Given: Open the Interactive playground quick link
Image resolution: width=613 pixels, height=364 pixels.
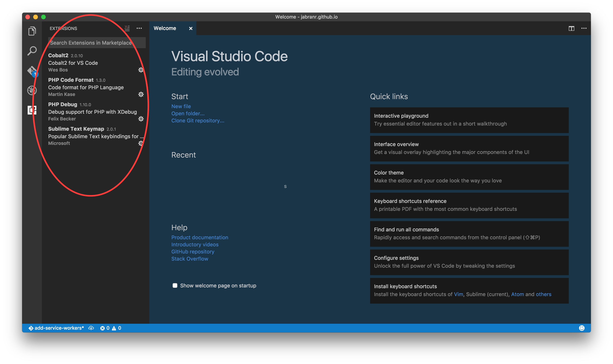Looking at the screenshot, I should [x=469, y=120].
